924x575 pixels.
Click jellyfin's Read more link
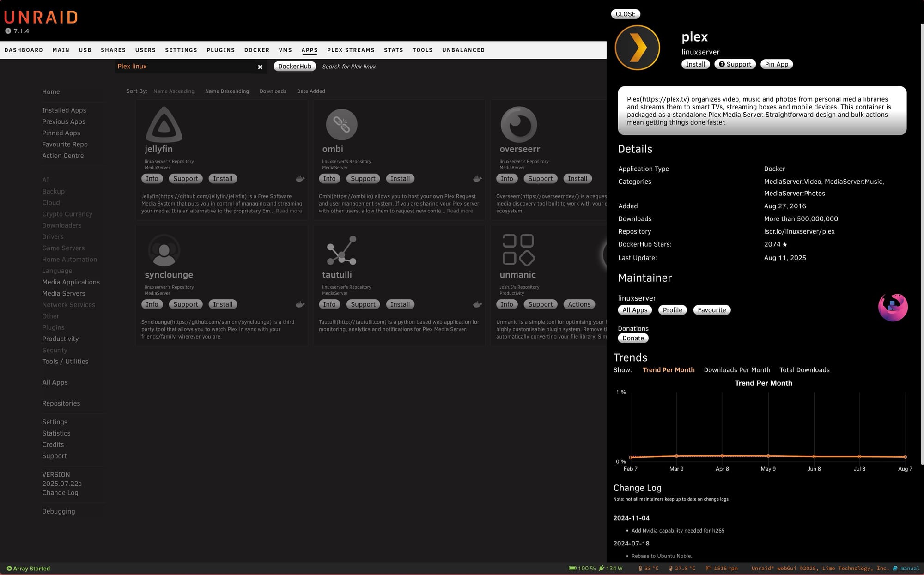pos(289,211)
